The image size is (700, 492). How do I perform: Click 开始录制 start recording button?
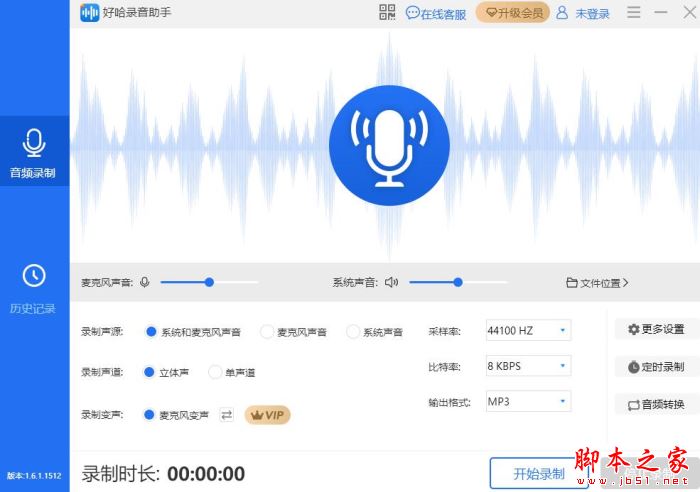click(539, 474)
